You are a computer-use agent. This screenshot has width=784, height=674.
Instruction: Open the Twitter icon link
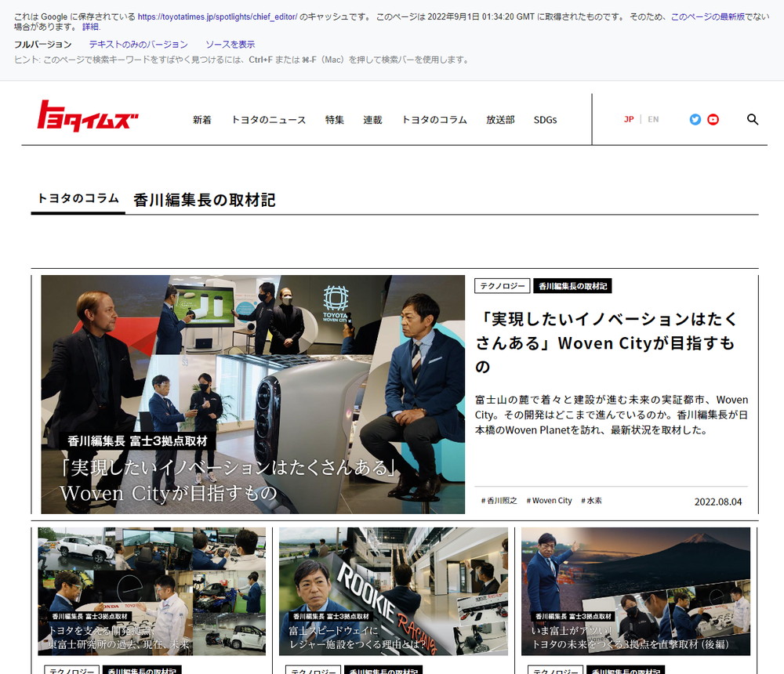tap(695, 119)
